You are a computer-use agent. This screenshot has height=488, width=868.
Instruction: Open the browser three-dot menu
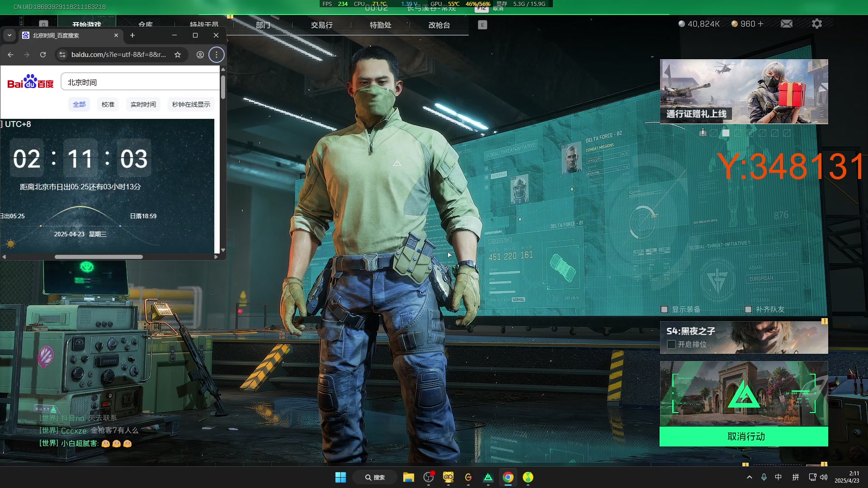217,55
